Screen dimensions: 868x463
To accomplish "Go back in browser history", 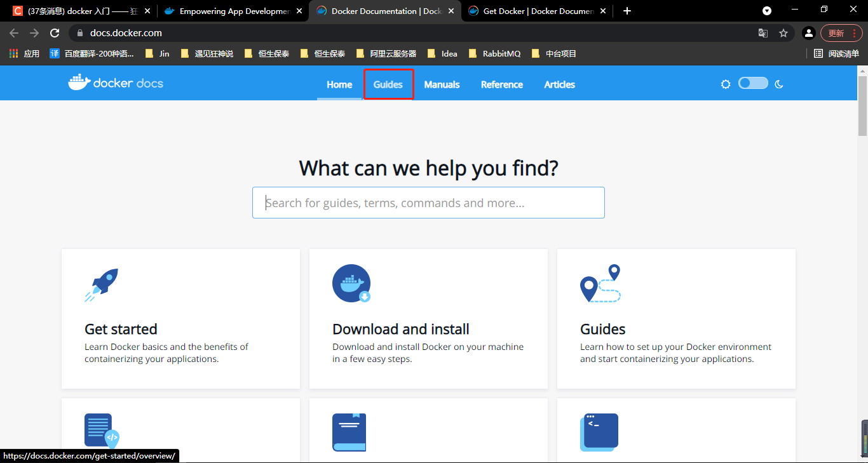I will pyautogui.click(x=14, y=33).
